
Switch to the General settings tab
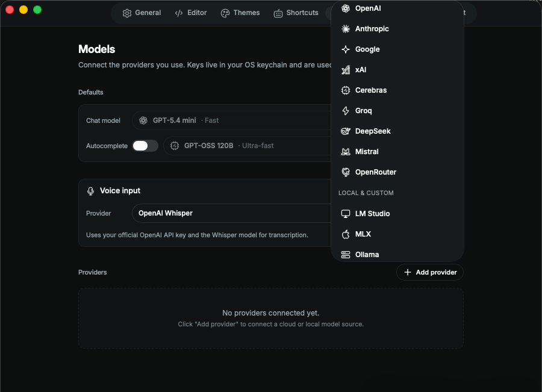coord(142,13)
